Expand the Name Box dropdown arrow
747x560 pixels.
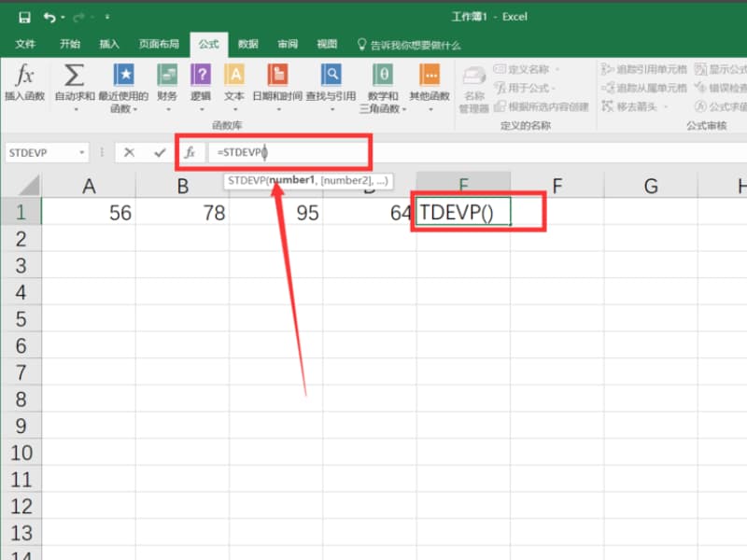82,152
